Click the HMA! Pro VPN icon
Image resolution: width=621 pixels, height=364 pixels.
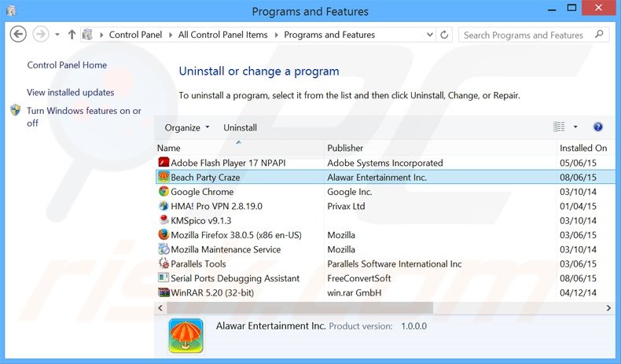point(164,205)
